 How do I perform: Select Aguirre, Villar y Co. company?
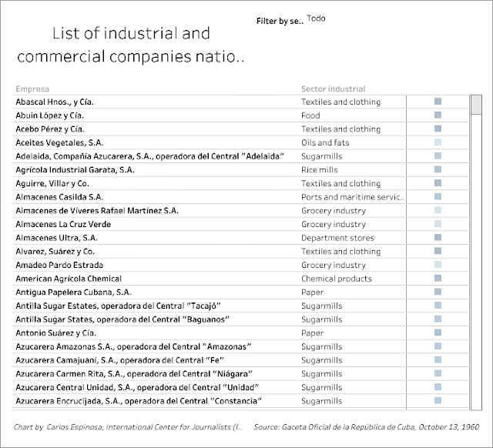(x=52, y=183)
